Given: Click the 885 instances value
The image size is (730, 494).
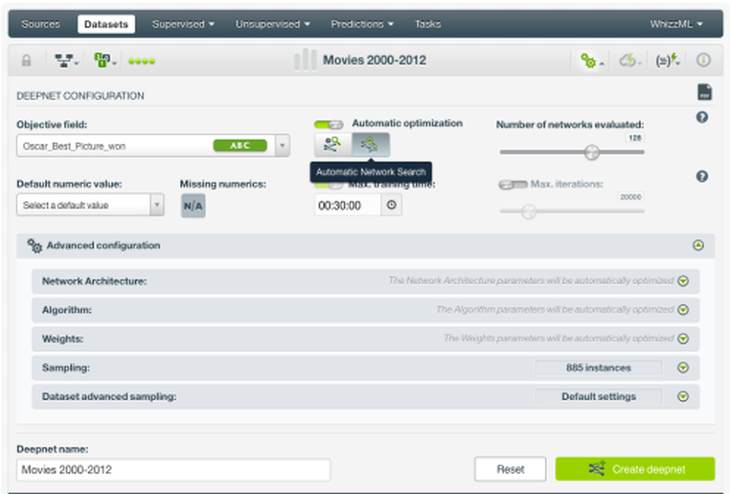Looking at the screenshot, I should click(x=598, y=368).
